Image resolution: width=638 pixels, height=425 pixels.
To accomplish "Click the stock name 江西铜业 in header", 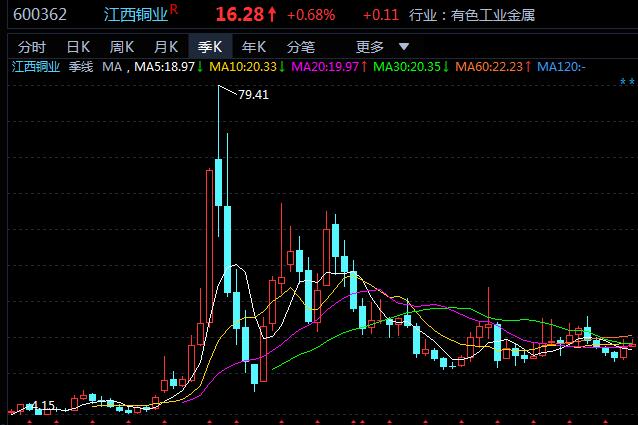I will (135, 15).
